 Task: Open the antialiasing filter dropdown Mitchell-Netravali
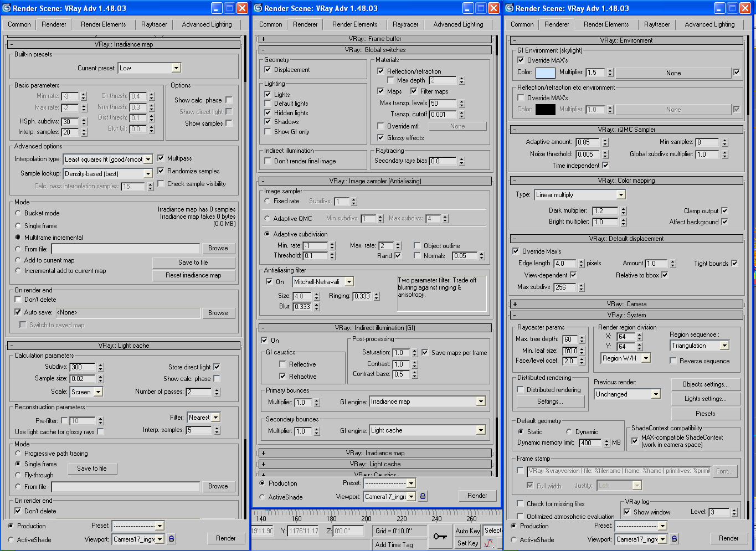click(322, 282)
